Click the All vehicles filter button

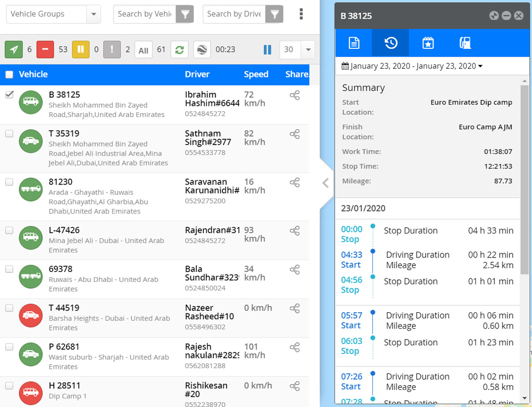click(x=143, y=50)
